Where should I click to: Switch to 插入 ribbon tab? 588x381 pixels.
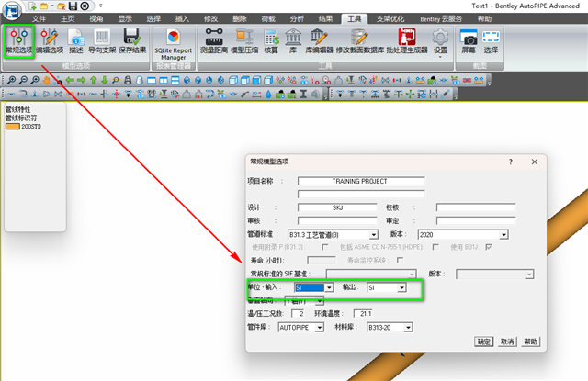tap(182, 18)
